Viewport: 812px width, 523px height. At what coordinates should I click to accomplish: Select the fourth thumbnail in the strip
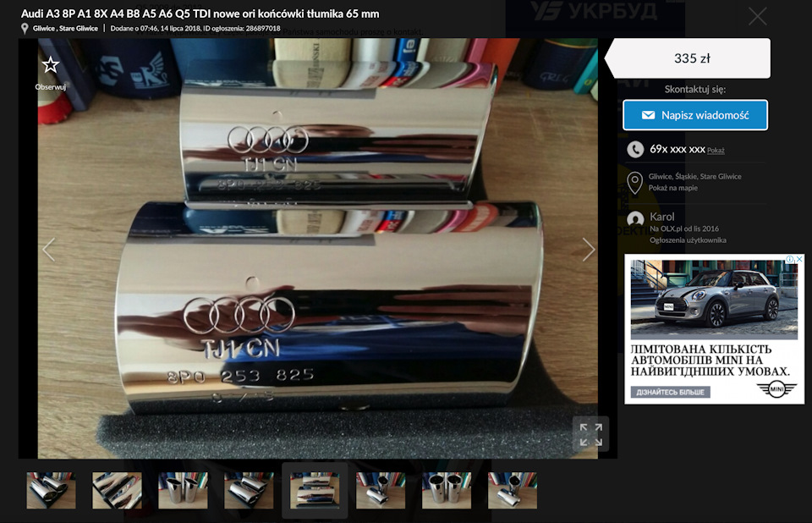pyautogui.click(x=249, y=490)
